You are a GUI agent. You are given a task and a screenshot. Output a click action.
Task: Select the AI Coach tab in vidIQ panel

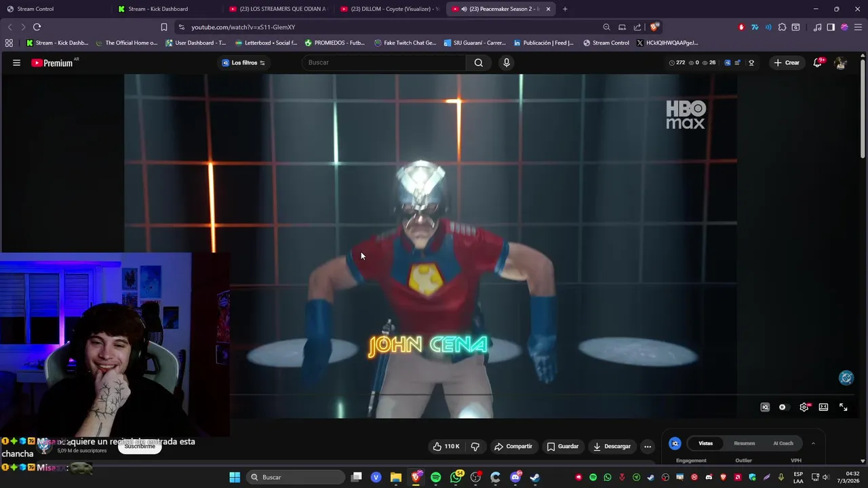(783, 443)
